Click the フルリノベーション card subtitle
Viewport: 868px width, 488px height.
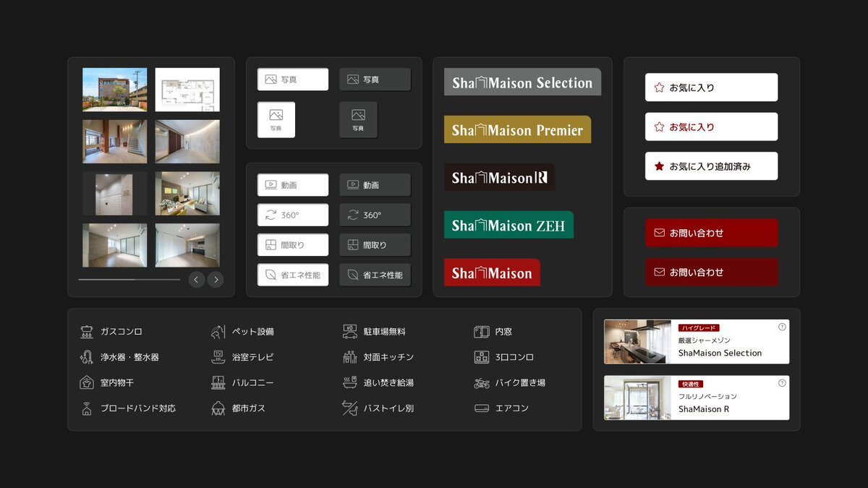coord(707,396)
